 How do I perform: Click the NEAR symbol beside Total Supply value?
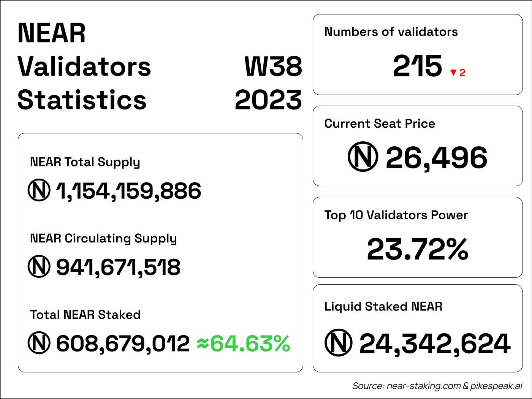click(x=39, y=190)
